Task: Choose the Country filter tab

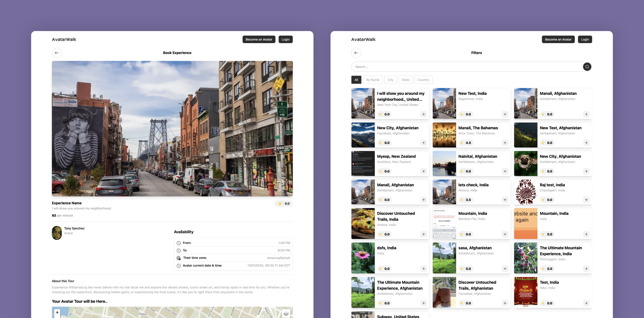Action: (x=423, y=80)
